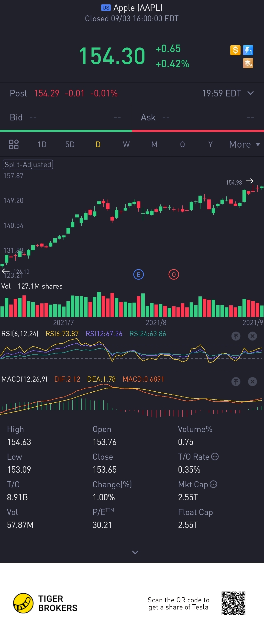This screenshot has height=644, width=264.
Task: Tap the High 154.63 value
Action: pyautogui.click(x=19, y=442)
